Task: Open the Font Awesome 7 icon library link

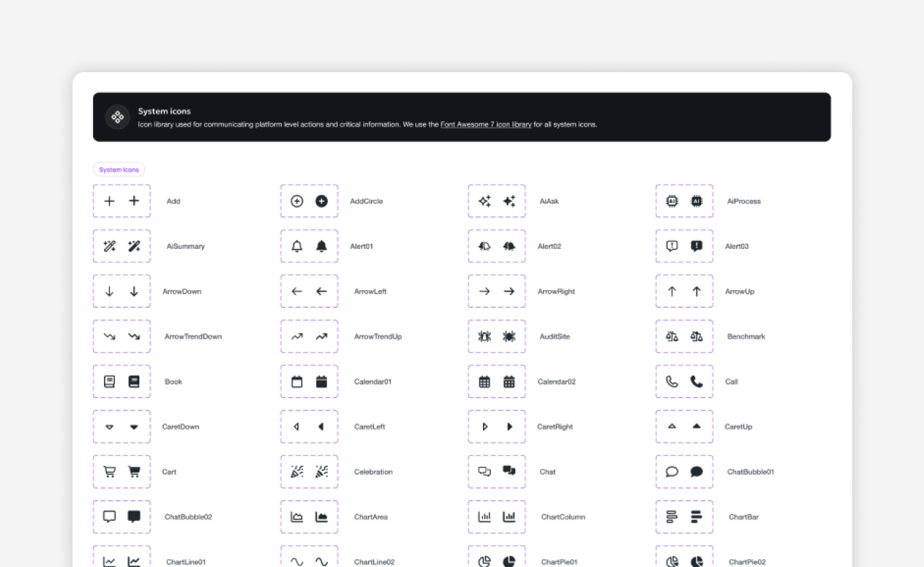Action: point(486,125)
